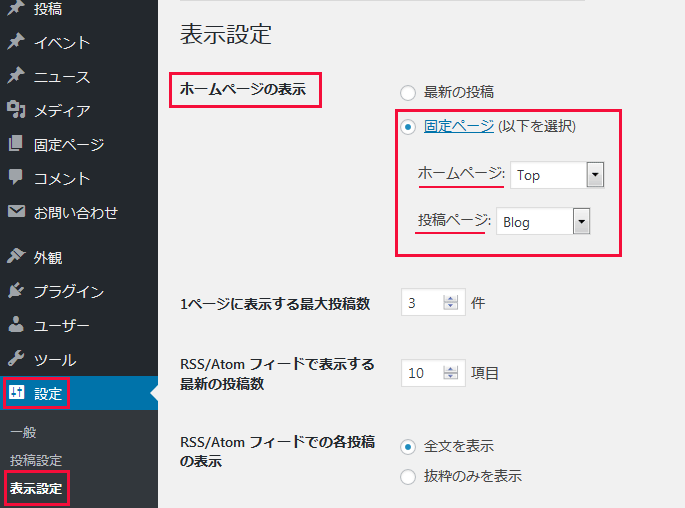Screen dimensions: 685x508
Task: Click the page icon beside 固定ページ
Action: (x=15, y=144)
